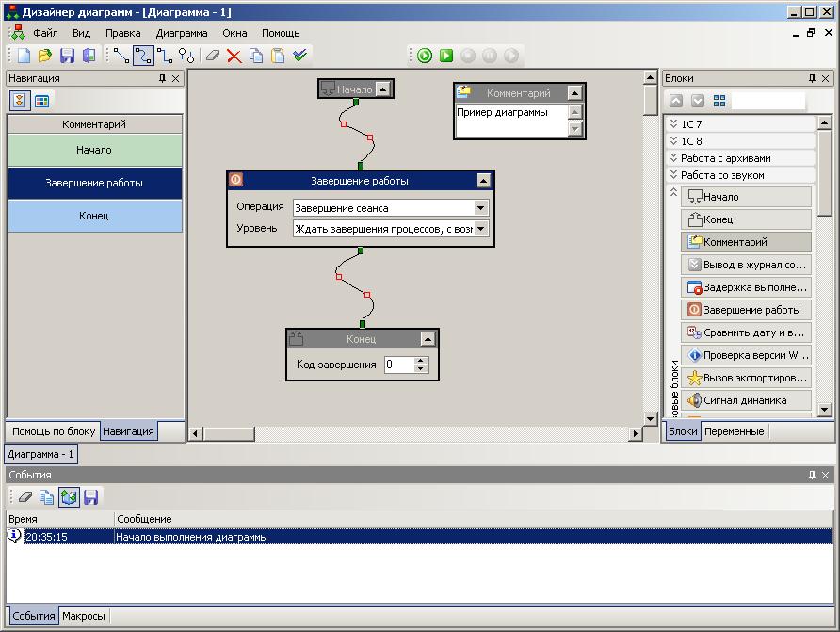Viewport: 840px width, 632px height.
Task: Select Завершение работы in the navigation list
Action: [94, 183]
